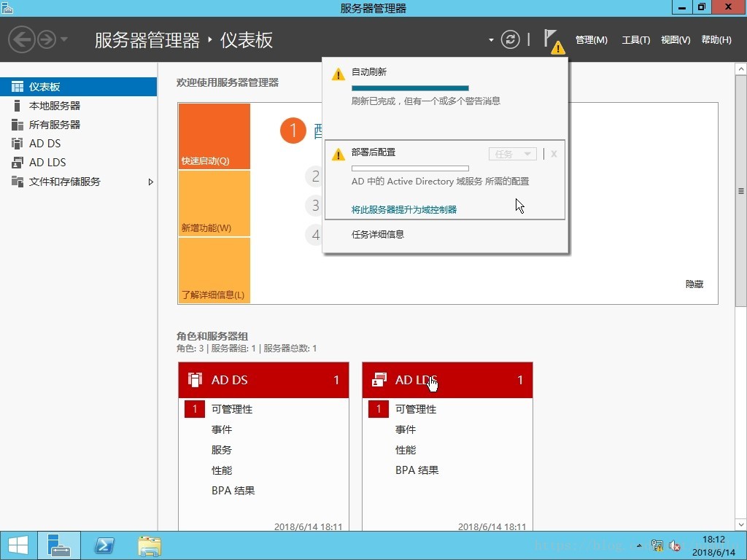Viewport: 747px width, 560px height.
Task: Open 可管理性 in the AD DS tile
Action: pyautogui.click(x=232, y=409)
